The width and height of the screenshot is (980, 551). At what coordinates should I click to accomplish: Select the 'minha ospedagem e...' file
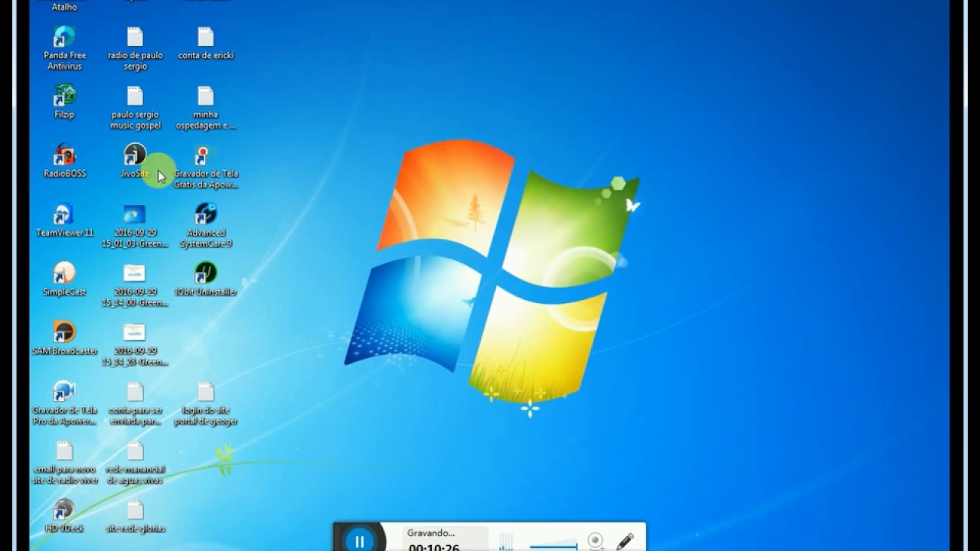[206, 107]
